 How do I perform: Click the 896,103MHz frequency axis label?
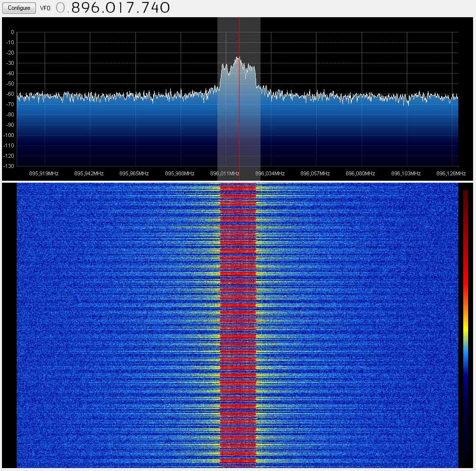406,173
